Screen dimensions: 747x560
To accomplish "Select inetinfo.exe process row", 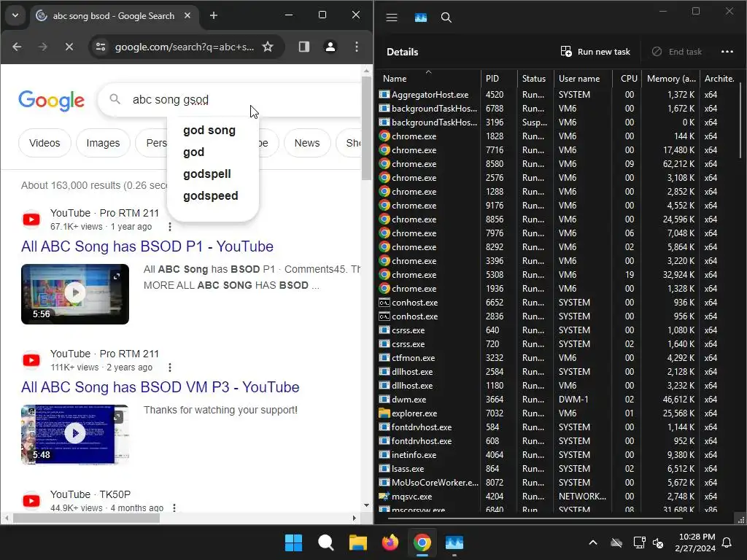I will click(557, 455).
